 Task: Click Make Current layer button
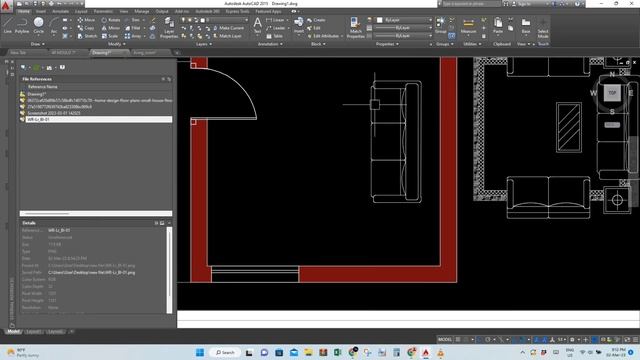[228, 28]
